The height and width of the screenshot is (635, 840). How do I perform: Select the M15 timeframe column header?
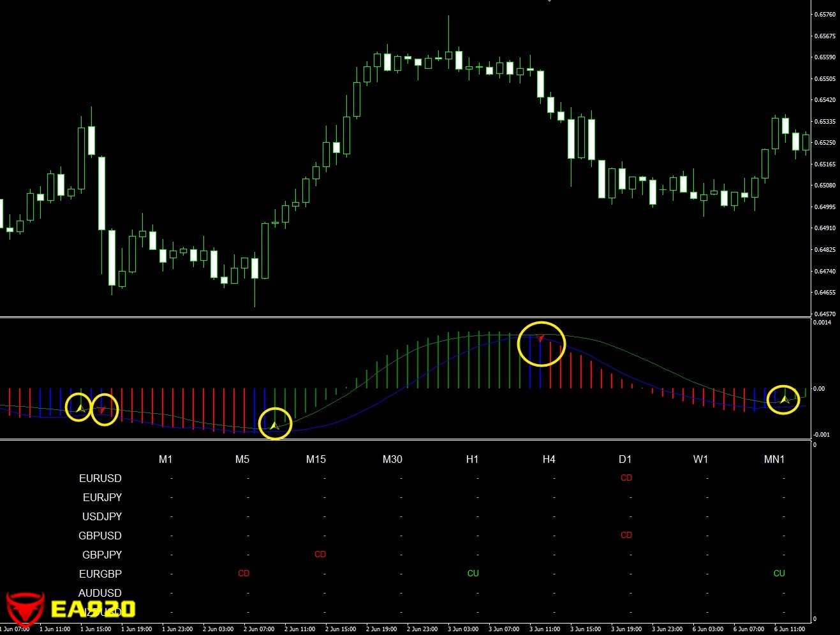316,459
